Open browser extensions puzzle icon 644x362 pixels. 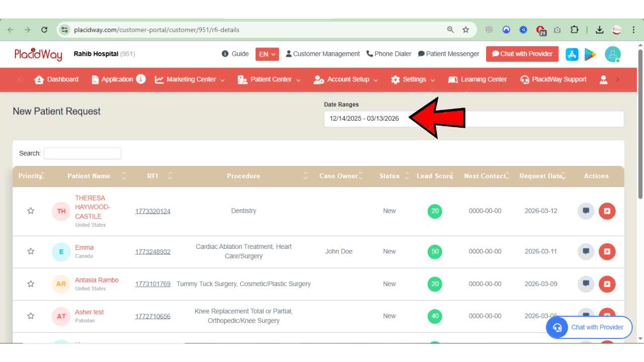[574, 30]
